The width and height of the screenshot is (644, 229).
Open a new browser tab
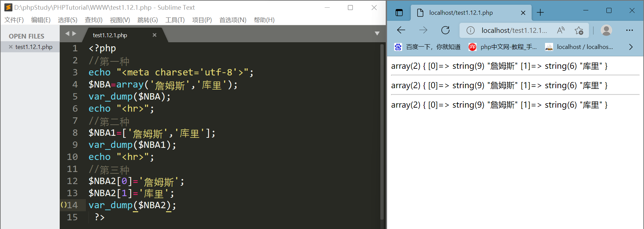pyautogui.click(x=540, y=13)
